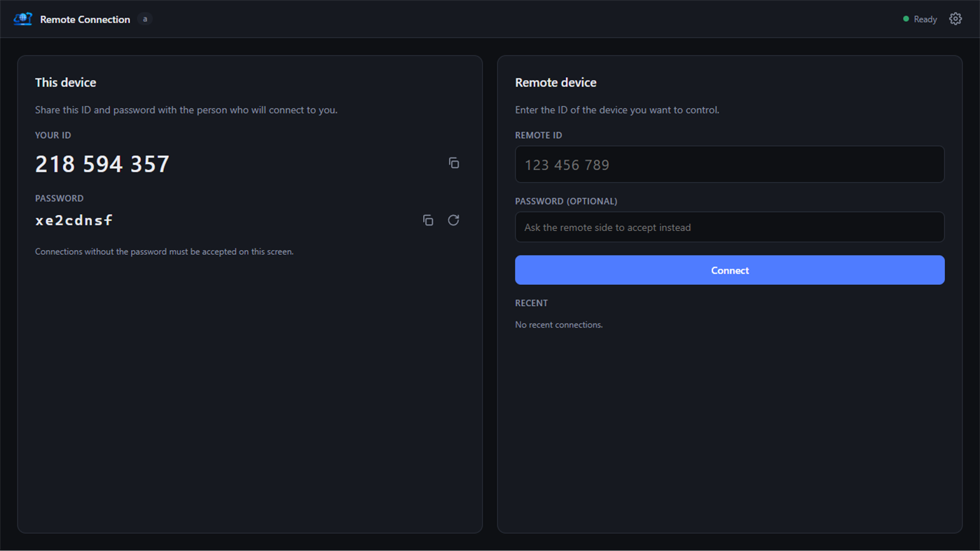Click the 'Share this ID and password' description

(186, 110)
